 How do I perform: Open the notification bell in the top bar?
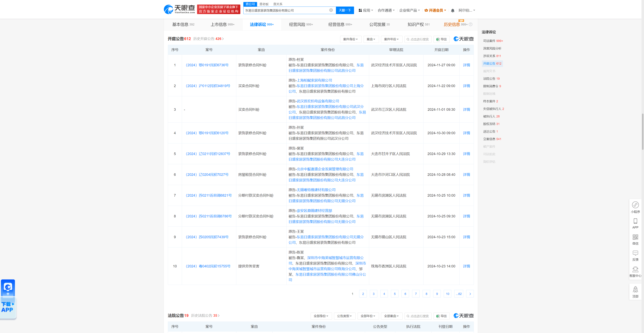tap(452, 10)
